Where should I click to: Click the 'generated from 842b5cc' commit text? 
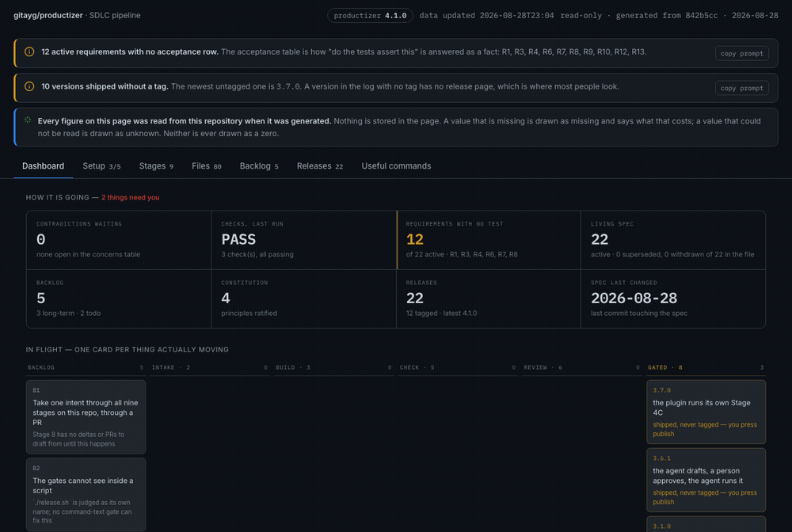pyautogui.click(x=666, y=16)
